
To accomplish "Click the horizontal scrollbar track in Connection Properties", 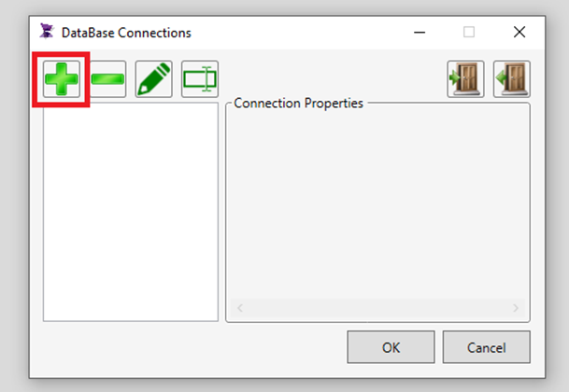I will pos(377,308).
